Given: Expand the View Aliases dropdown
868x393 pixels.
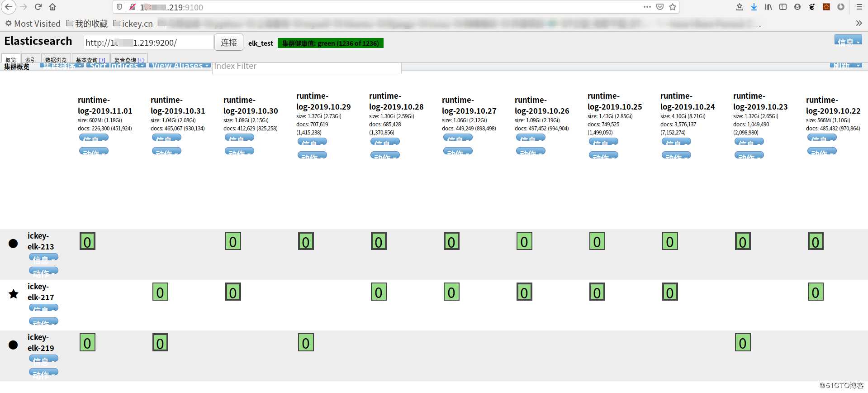Looking at the screenshot, I should click(180, 65).
